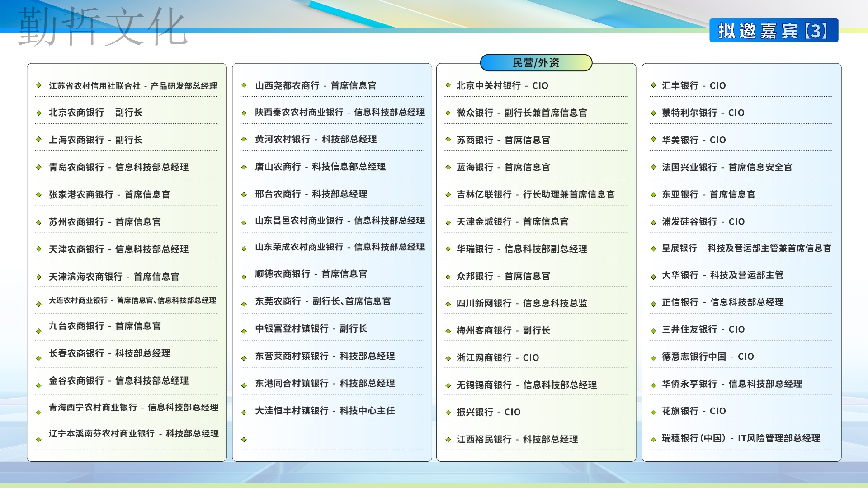This screenshot has width=868, height=488.
Task: Select the 民营/外资 category label
Action: click(x=536, y=63)
